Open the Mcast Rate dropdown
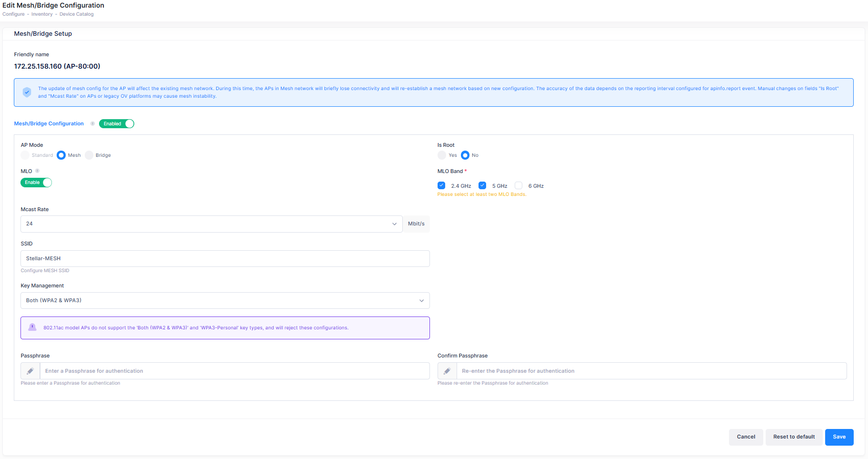The width and height of the screenshot is (868, 459). click(x=211, y=224)
